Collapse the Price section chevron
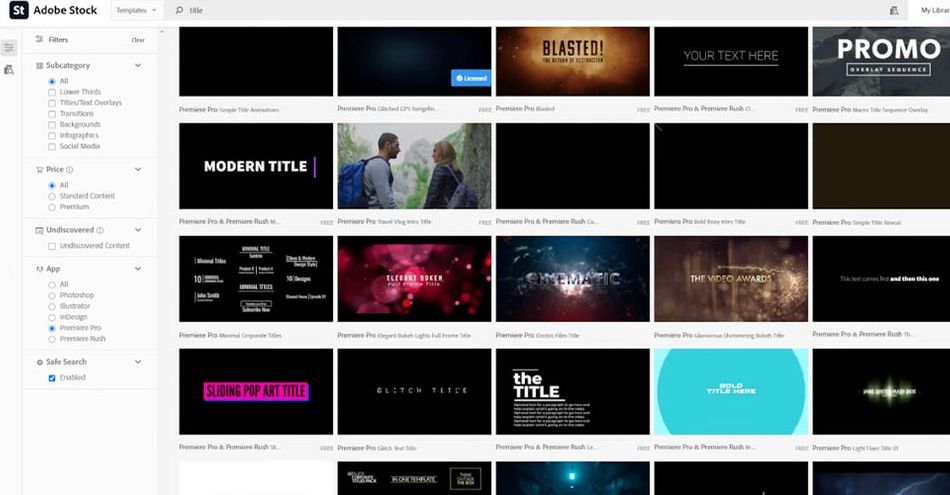 coord(138,170)
